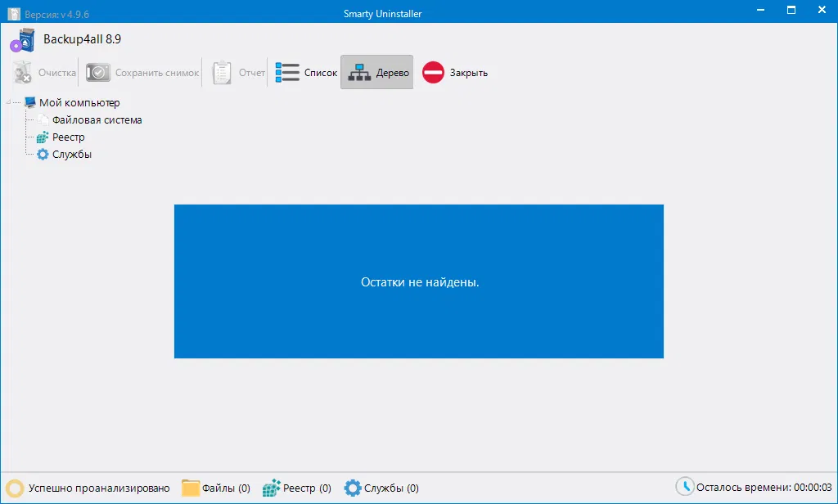Click the Остатки не найдены message panel
Viewport: 838px width, 504px height.
point(418,281)
